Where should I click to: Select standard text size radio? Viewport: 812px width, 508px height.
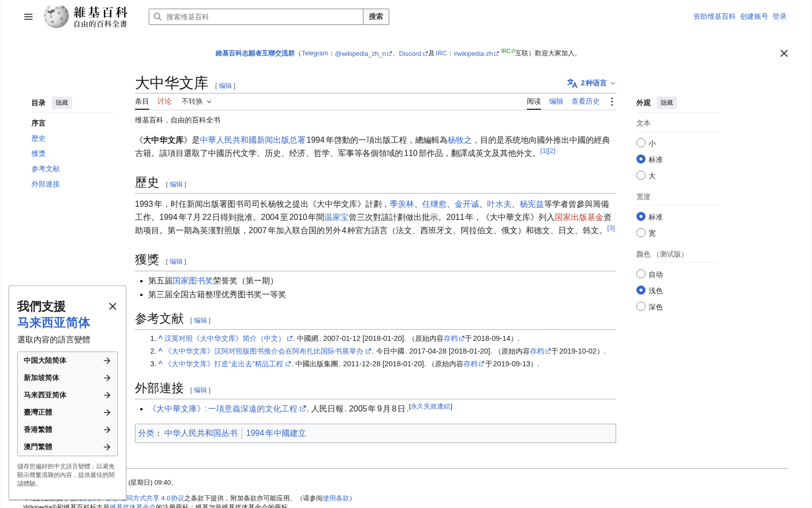641,160
